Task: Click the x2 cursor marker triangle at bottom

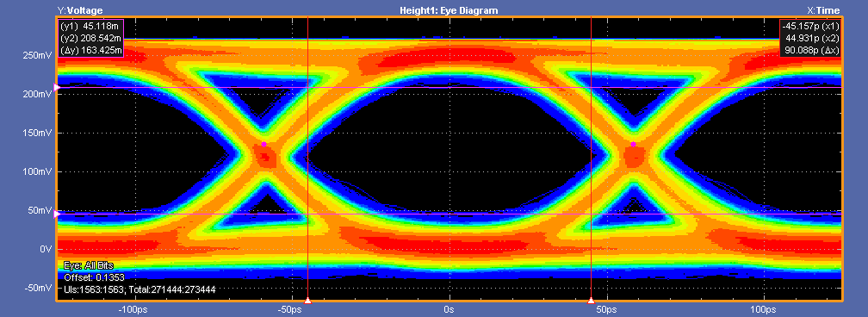Action: [x=591, y=301]
